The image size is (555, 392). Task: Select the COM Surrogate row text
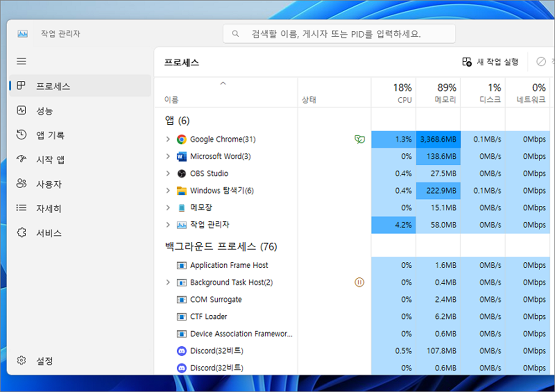pos(216,300)
